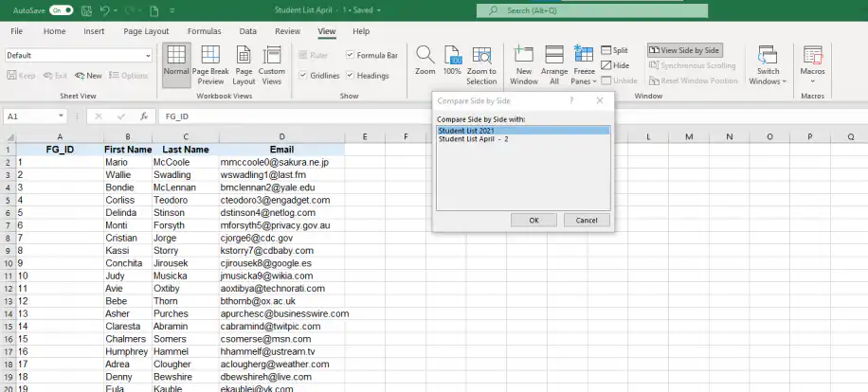Open the Zoom magnifier dialog
The height and width of the screenshot is (392, 868).
[x=425, y=61]
